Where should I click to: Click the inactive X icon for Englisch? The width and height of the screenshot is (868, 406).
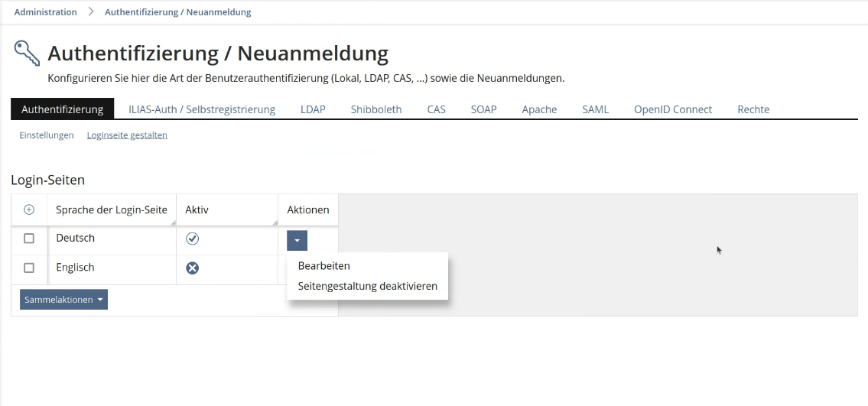(193, 268)
